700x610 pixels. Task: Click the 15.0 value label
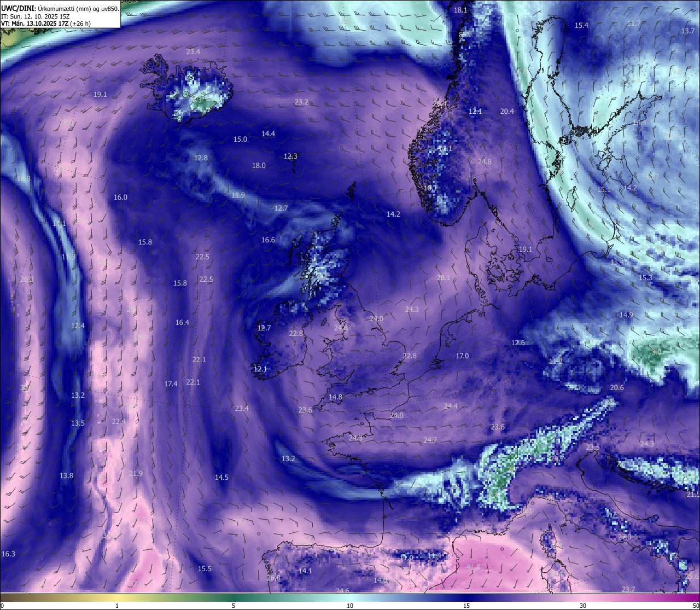click(x=240, y=140)
